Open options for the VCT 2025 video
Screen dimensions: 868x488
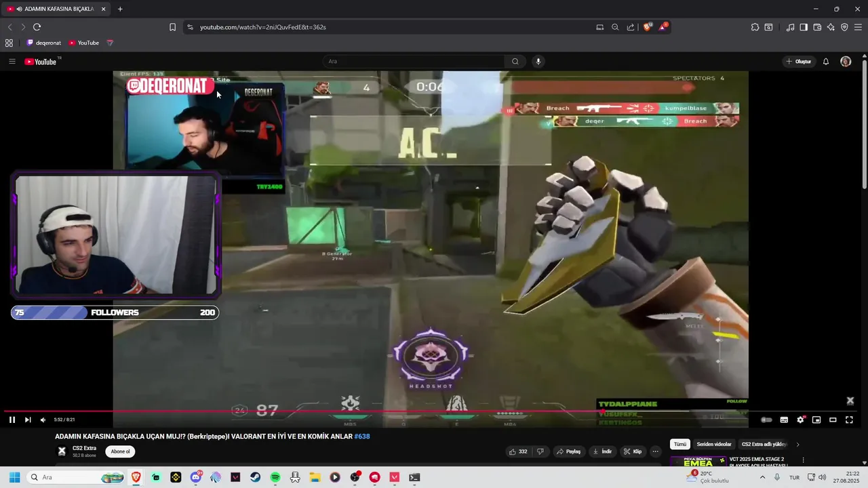click(x=804, y=460)
